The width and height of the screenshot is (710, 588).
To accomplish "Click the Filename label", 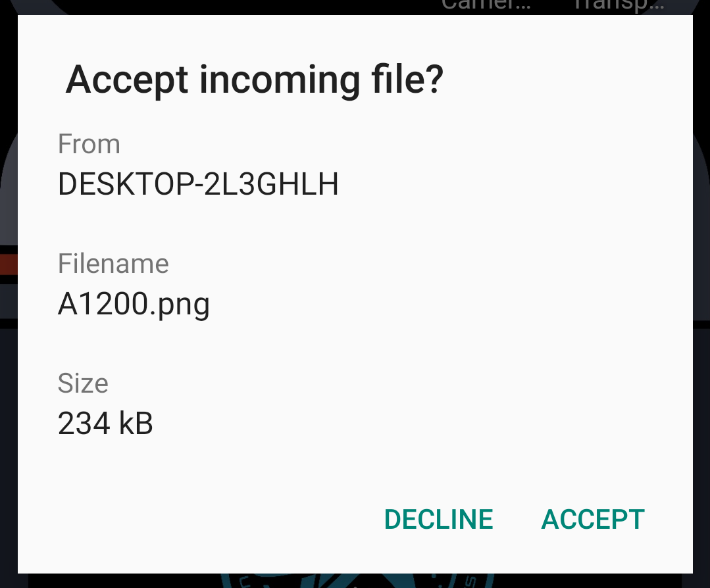I will click(113, 263).
